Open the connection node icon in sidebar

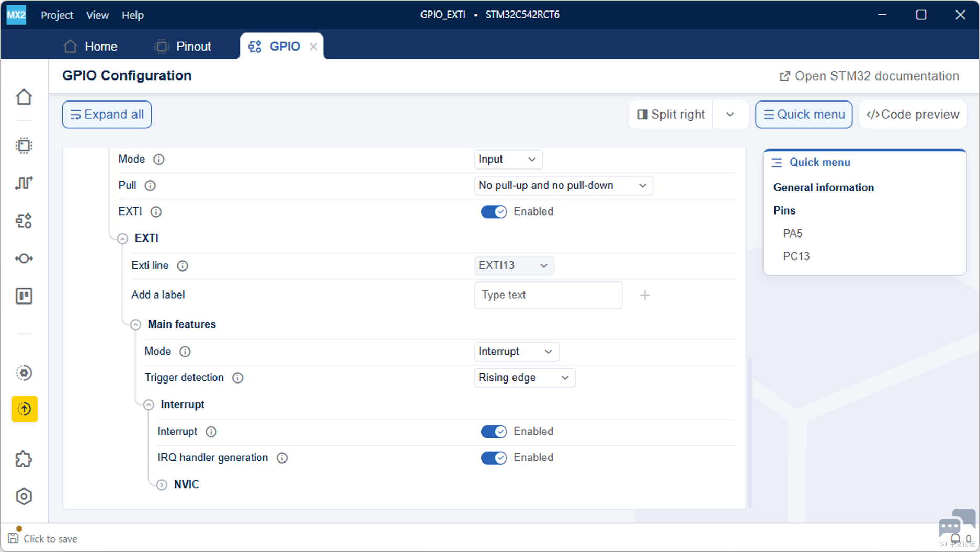pyautogui.click(x=24, y=258)
